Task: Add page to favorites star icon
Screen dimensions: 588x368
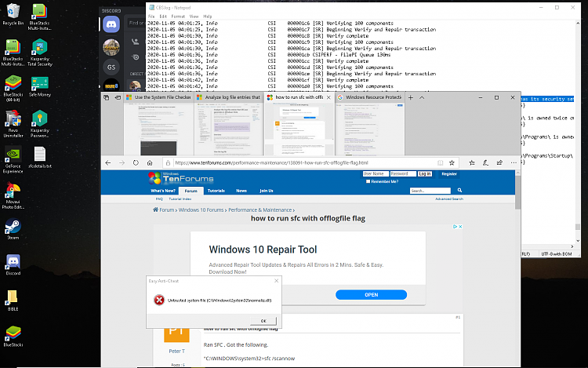Action: pos(452,162)
